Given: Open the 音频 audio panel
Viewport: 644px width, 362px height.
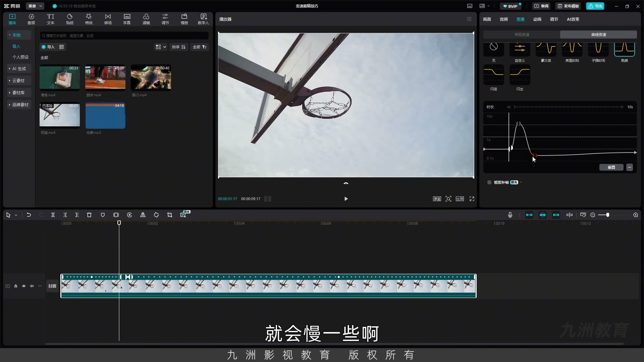Looking at the screenshot, I should 31,19.
